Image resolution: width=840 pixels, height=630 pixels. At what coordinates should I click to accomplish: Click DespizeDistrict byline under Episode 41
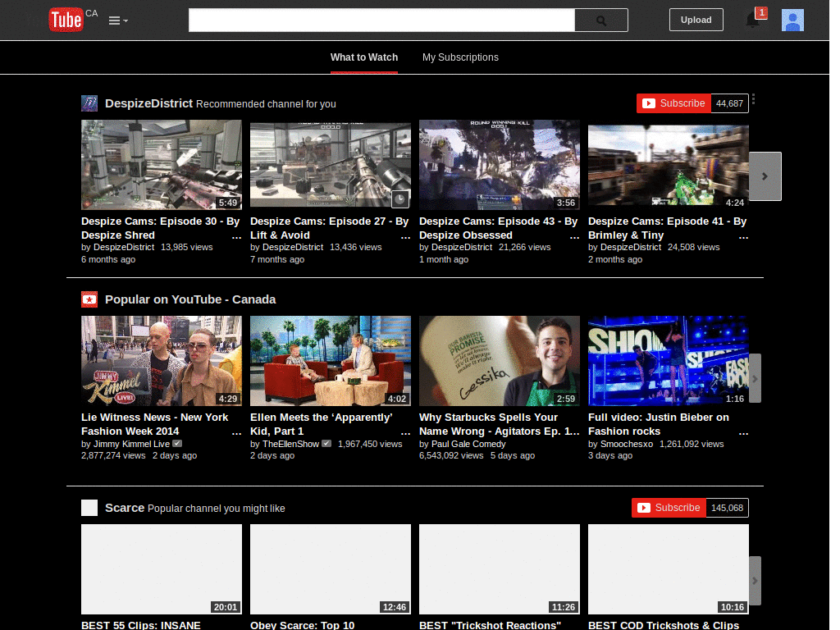tap(631, 248)
